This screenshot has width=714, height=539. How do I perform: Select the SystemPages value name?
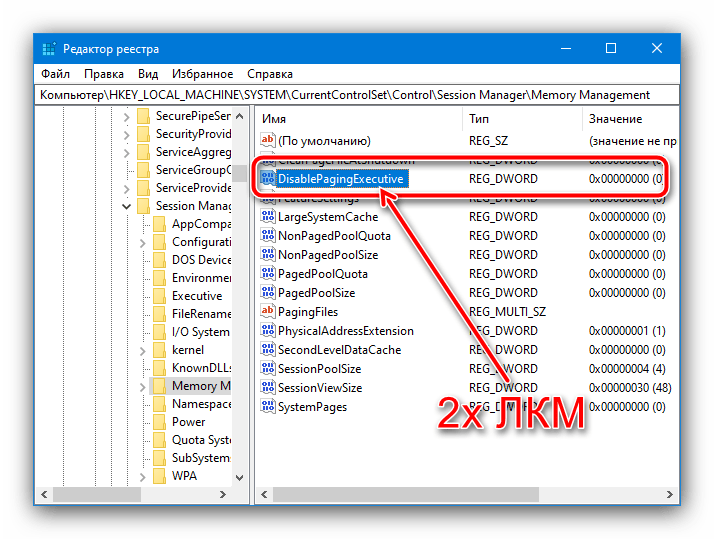(312, 407)
